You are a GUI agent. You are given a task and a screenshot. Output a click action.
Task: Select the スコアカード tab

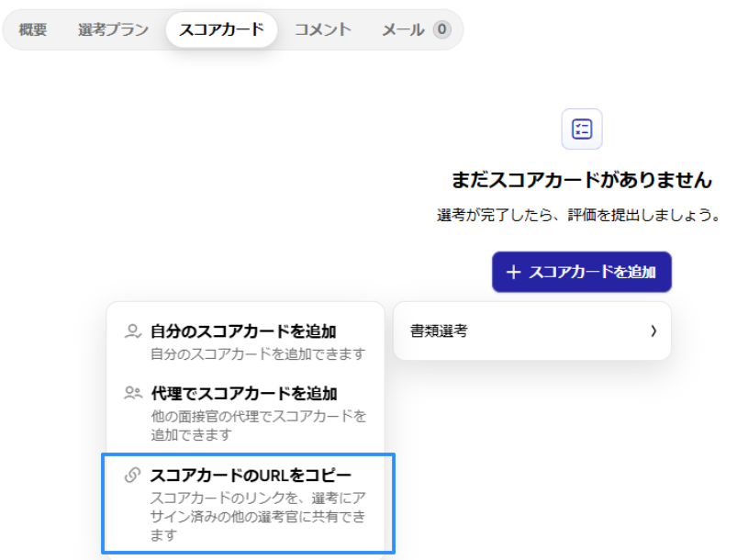(221, 30)
